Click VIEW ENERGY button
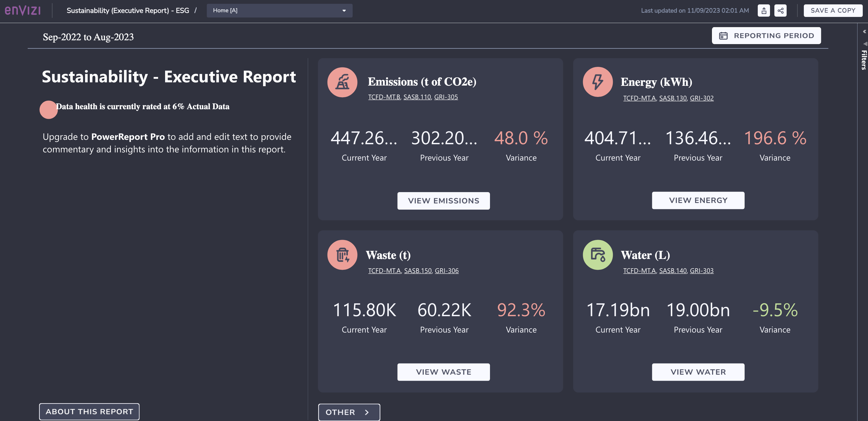868x421 pixels. [x=698, y=200]
